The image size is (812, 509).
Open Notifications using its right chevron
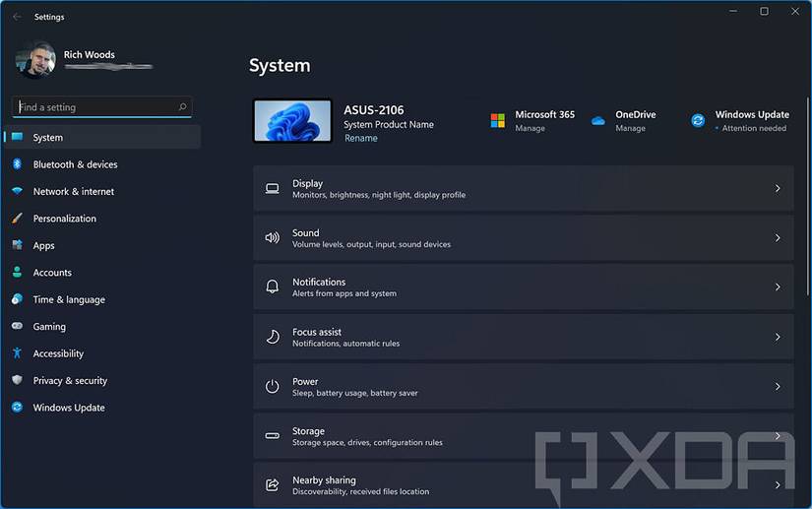pyautogui.click(x=778, y=286)
